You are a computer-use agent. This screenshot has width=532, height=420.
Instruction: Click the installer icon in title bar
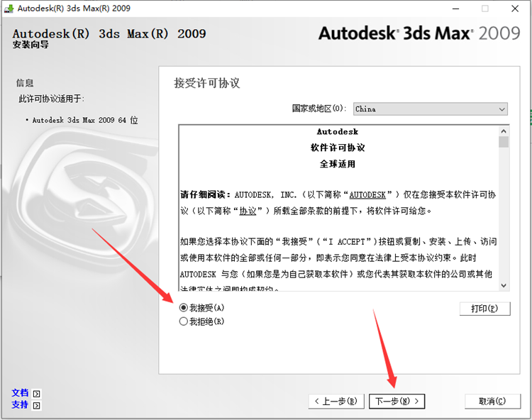click(9, 8)
